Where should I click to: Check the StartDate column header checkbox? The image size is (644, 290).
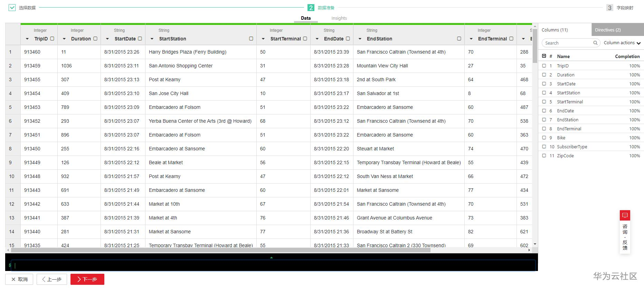click(x=140, y=39)
